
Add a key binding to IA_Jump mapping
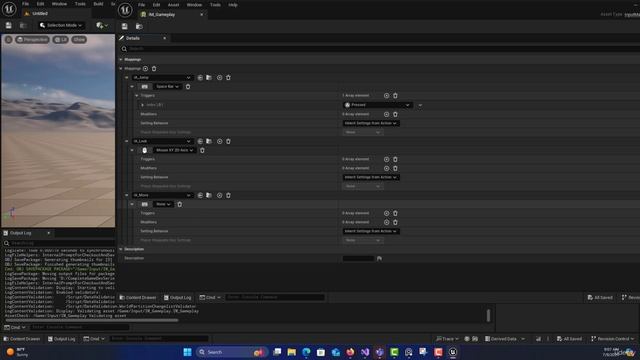(219, 78)
